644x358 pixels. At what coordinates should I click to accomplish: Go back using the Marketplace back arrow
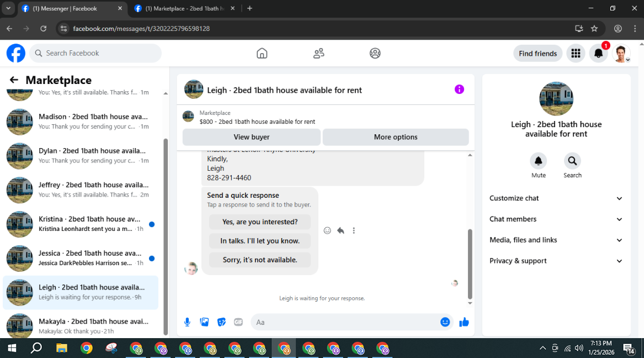pyautogui.click(x=14, y=80)
